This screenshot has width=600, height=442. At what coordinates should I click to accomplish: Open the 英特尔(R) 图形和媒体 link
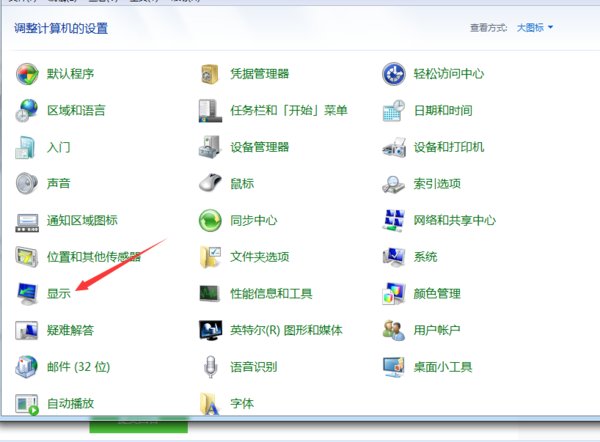pos(286,331)
